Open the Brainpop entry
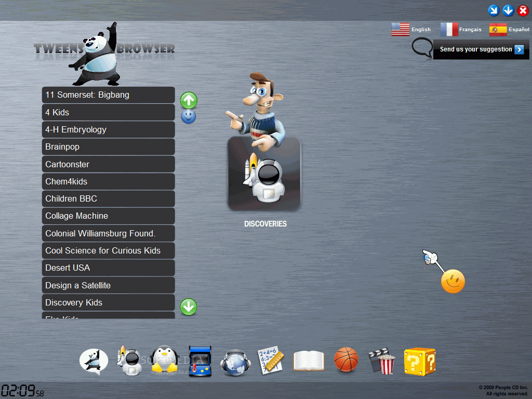This screenshot has width=532, height=399. (108, 147)
